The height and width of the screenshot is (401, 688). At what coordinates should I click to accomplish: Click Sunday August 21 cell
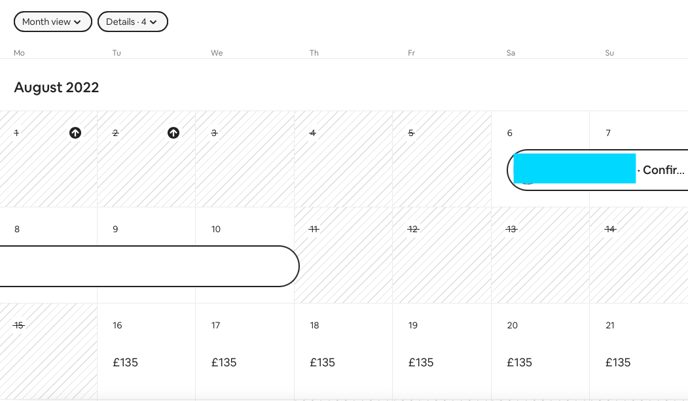(x=639, y=351)
